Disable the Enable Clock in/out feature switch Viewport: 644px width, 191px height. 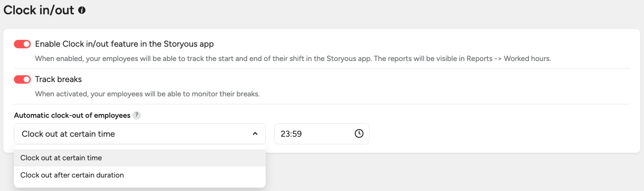click(x=22, y=44)
